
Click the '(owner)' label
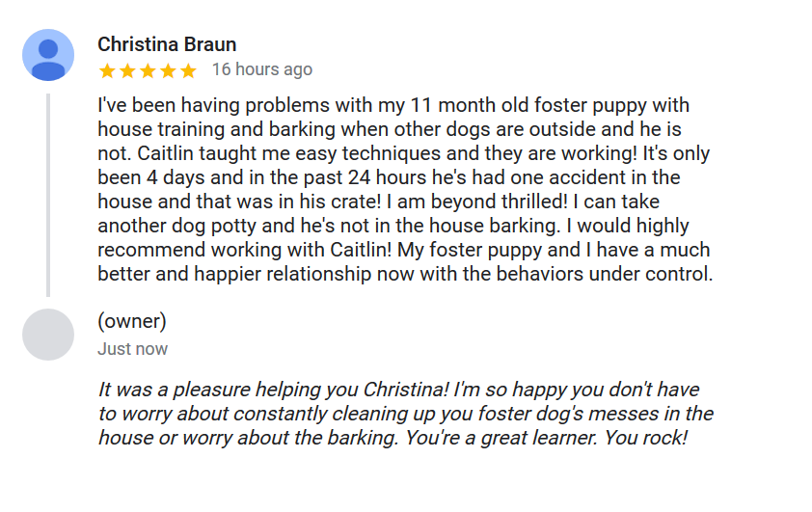click(132, 321)
